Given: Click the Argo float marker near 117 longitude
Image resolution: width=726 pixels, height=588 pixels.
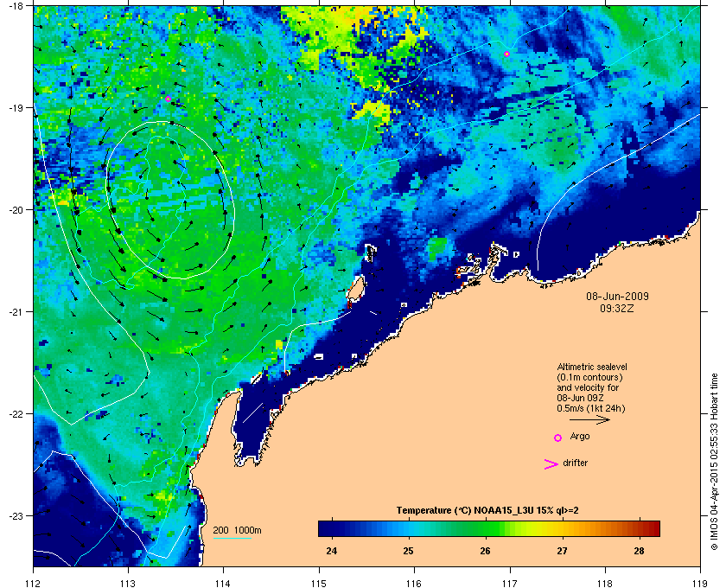Looking at the screenshot, I should (507, 54).
